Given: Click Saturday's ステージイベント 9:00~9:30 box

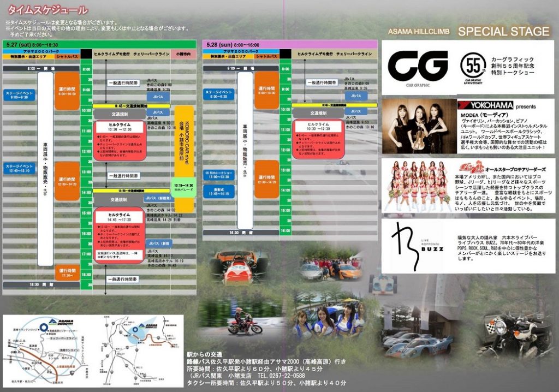Looking at the screenshot, I should tap(19, 95).
